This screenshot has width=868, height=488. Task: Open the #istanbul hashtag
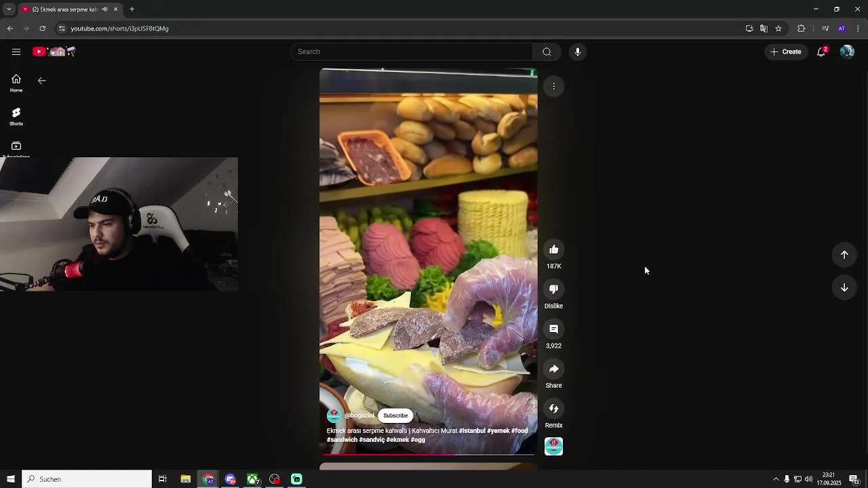[x=472, y=431]
